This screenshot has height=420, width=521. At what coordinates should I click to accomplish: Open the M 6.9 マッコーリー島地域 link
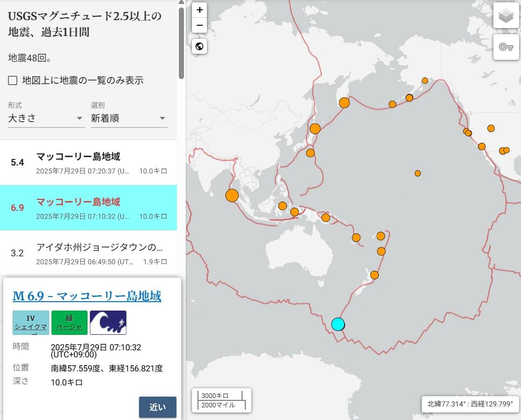pyautogui.click(x=87, y=296)
